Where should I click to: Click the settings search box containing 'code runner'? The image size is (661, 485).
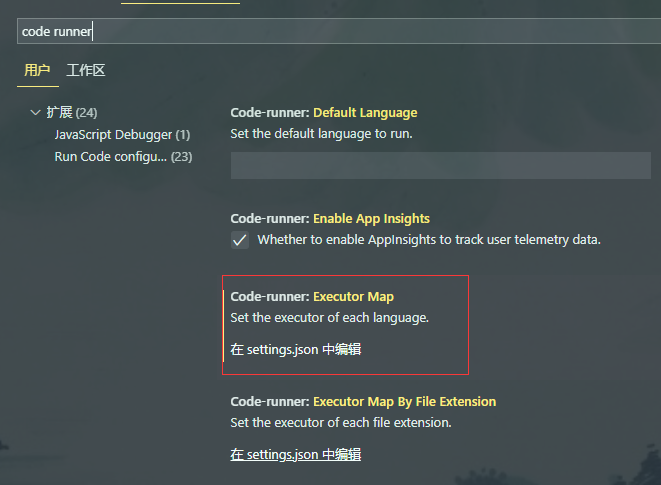click(x=330, y=31)
